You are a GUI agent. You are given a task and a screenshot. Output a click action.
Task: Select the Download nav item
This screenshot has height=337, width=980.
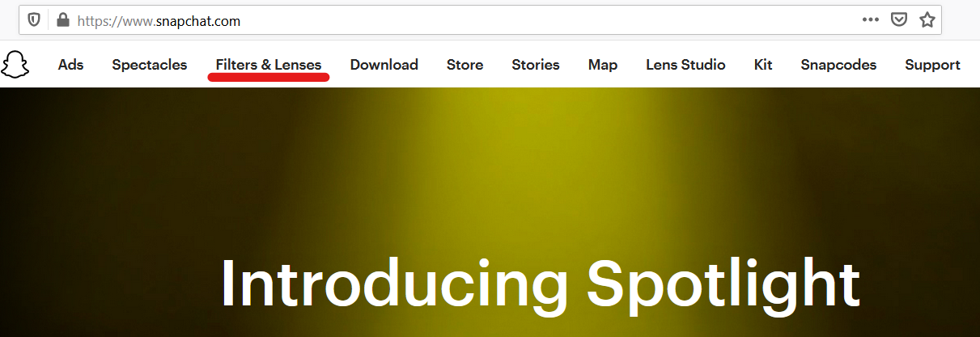[x=384, y=65]
